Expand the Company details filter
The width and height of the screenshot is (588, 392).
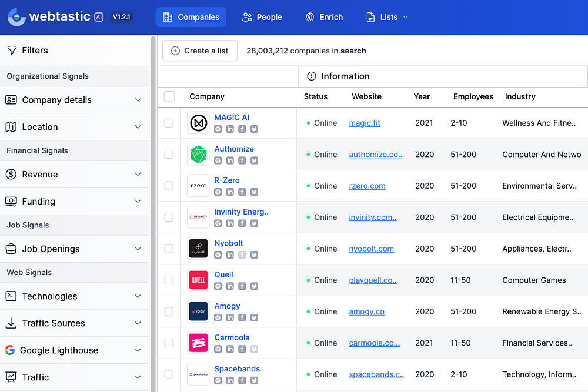pos(74,100)
